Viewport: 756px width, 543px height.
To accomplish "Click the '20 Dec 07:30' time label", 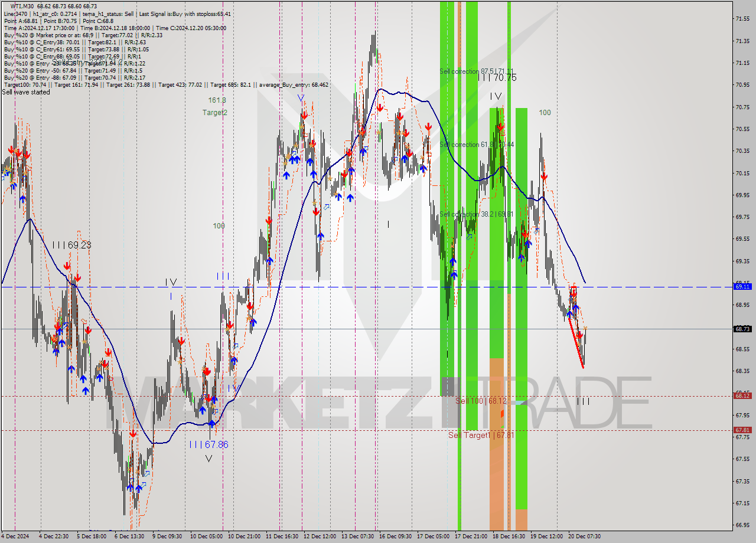I will tap(584, 537).
